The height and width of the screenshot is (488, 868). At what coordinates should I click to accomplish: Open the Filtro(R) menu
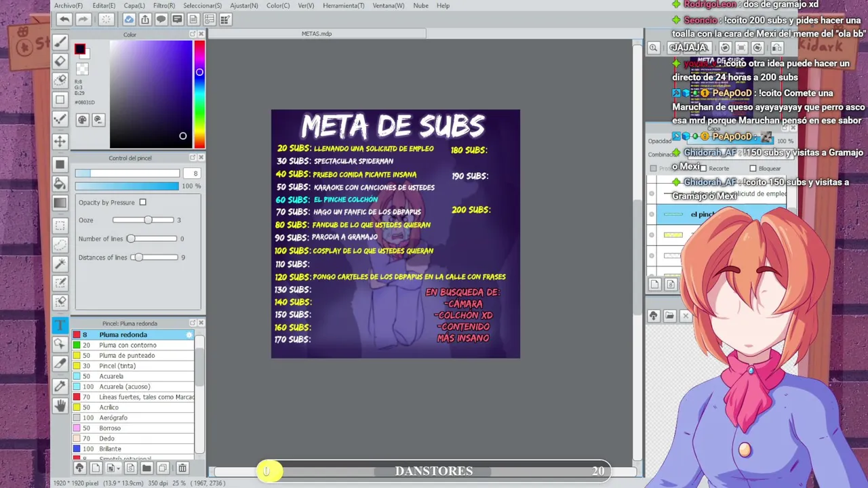[x=164, y=5]
